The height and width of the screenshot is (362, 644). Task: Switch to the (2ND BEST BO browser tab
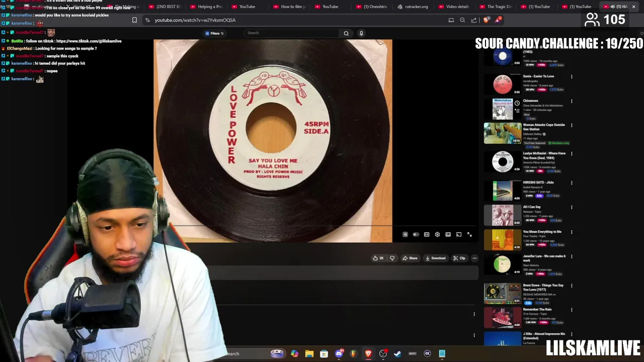[x=164, y=7]
